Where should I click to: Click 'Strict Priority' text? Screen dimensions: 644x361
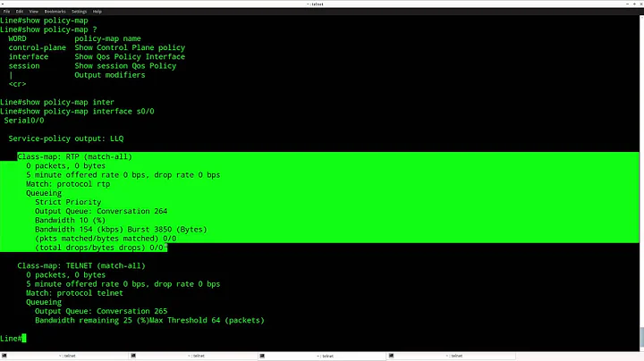(x=68, y=202)
